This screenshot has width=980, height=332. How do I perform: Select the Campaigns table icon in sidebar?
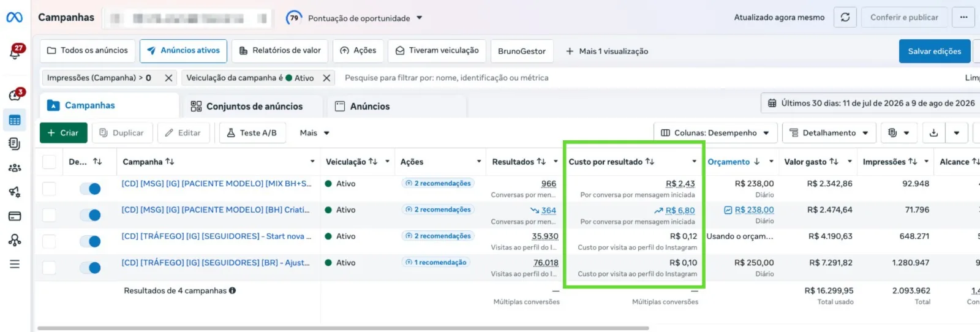tap(15, 120)
